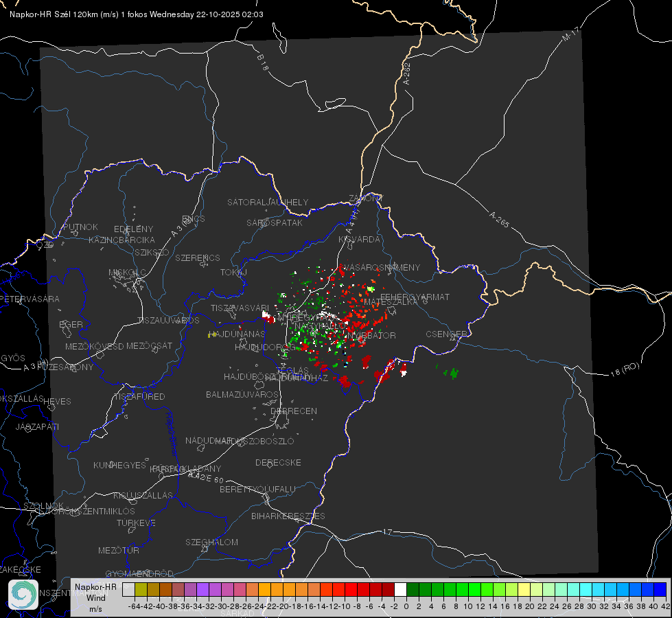Click the MEZŐCSÁT city label
672x618 pixels.
point(149,345)
